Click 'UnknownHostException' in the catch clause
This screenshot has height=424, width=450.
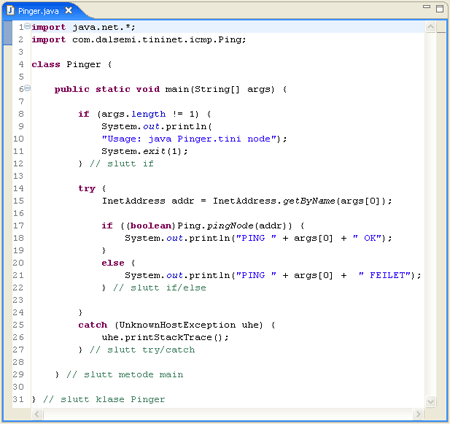coord(177,325)
